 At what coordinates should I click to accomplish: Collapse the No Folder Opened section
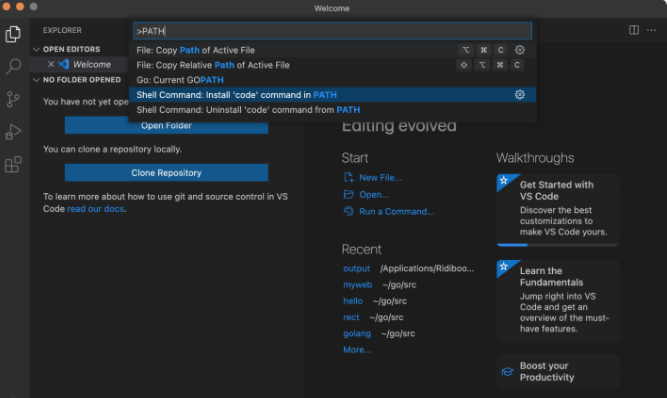coord(37,80)
